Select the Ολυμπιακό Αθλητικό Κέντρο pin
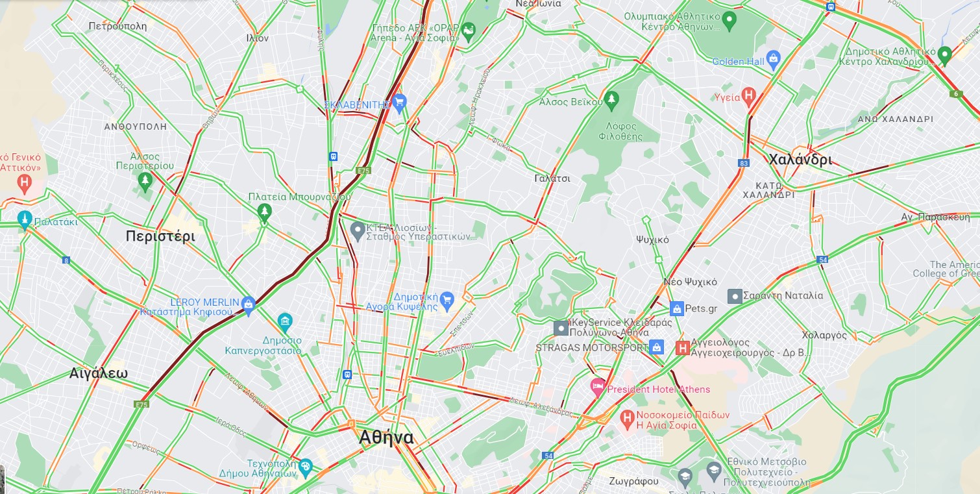980x494 pixels. 729,21
